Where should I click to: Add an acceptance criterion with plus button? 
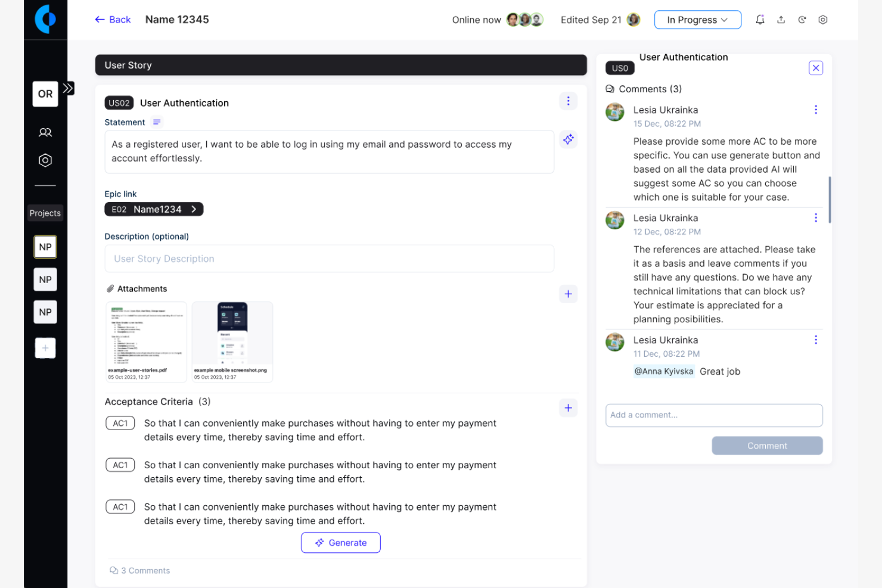pos(569,408)
